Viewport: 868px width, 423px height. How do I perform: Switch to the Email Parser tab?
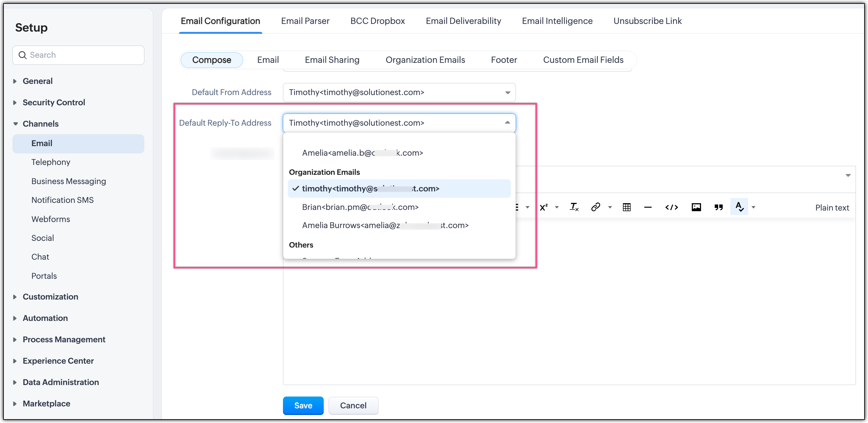(x=305, y=21)
